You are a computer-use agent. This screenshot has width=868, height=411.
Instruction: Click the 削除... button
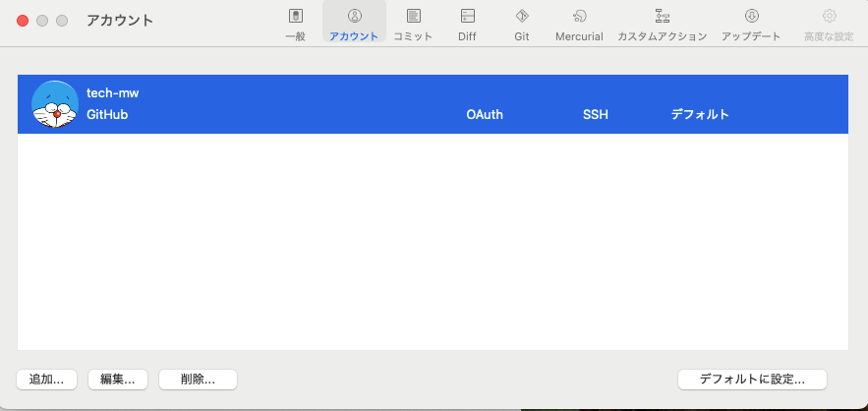198,380
